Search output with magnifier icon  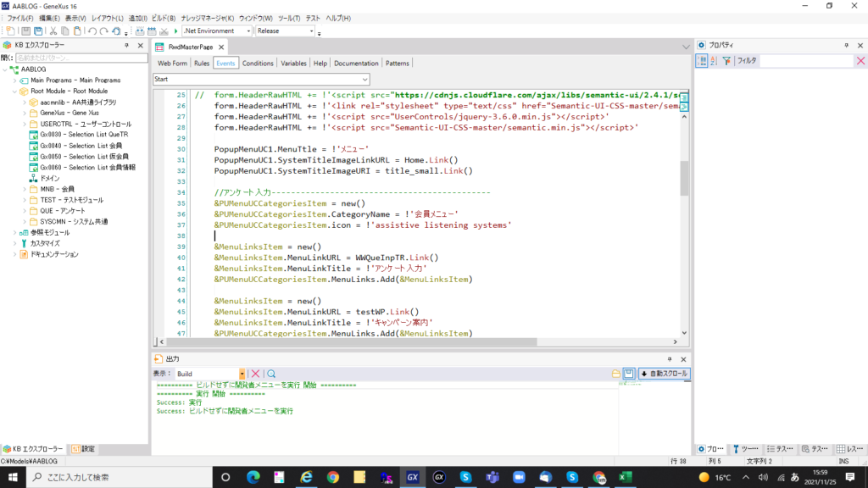(271, 374)
